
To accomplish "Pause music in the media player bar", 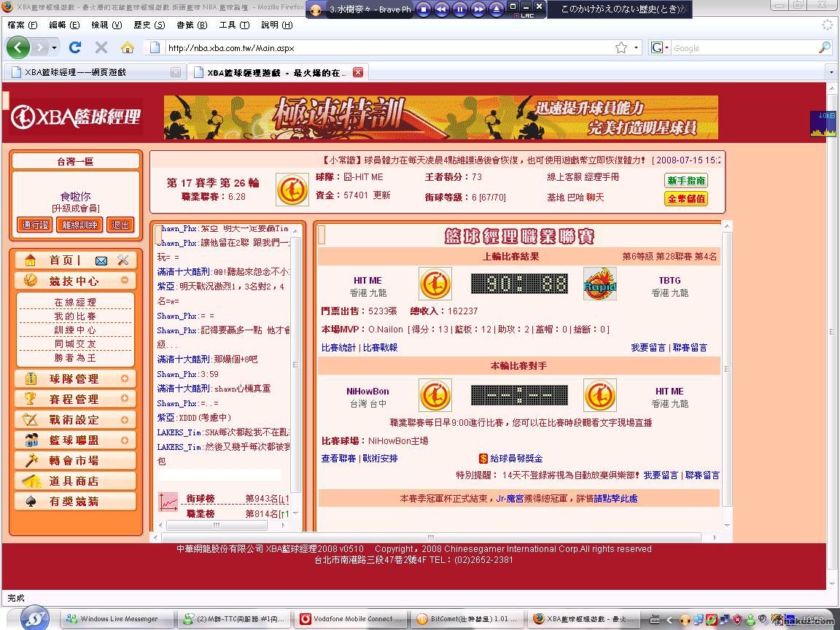I will (x=459, y=9).
